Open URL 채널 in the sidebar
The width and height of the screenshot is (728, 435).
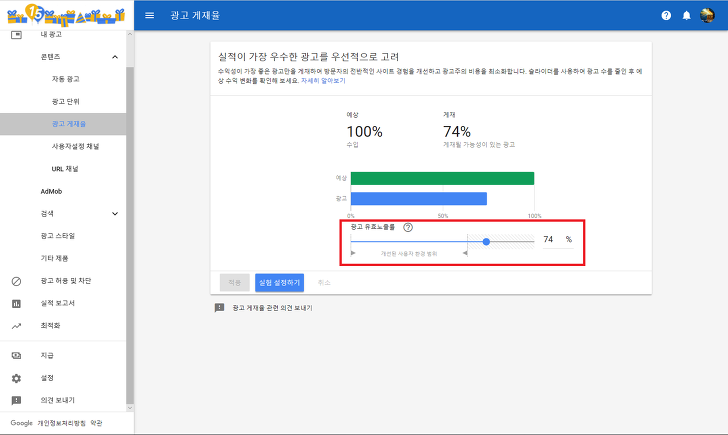[x=65, y=169]
